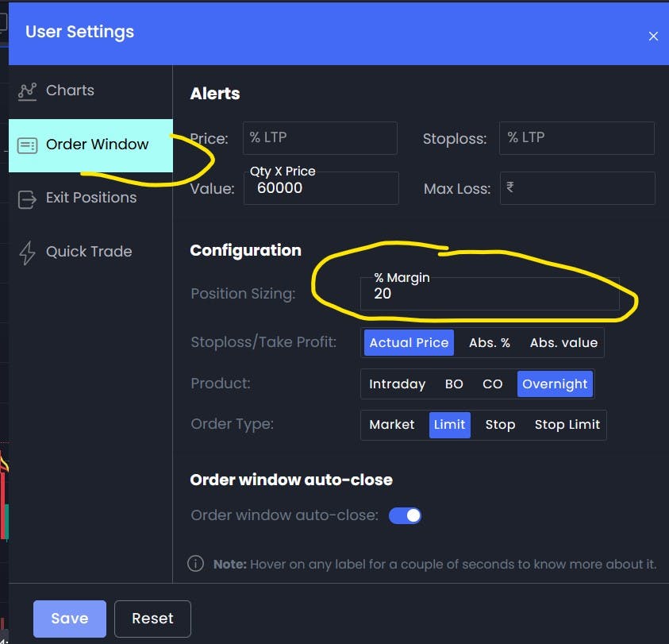This screenshot has height=644, width=669.
Task: Click the Value: label in Alerts
Action: coord(212,189)
